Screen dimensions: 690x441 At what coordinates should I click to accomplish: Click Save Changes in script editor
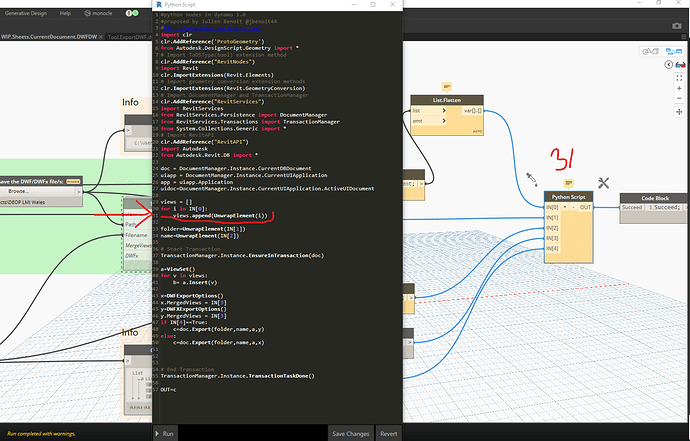pos(351,434)
